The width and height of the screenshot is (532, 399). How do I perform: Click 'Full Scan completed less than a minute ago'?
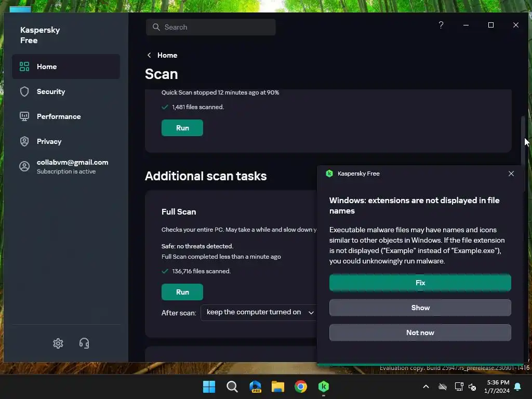point(221,257)
